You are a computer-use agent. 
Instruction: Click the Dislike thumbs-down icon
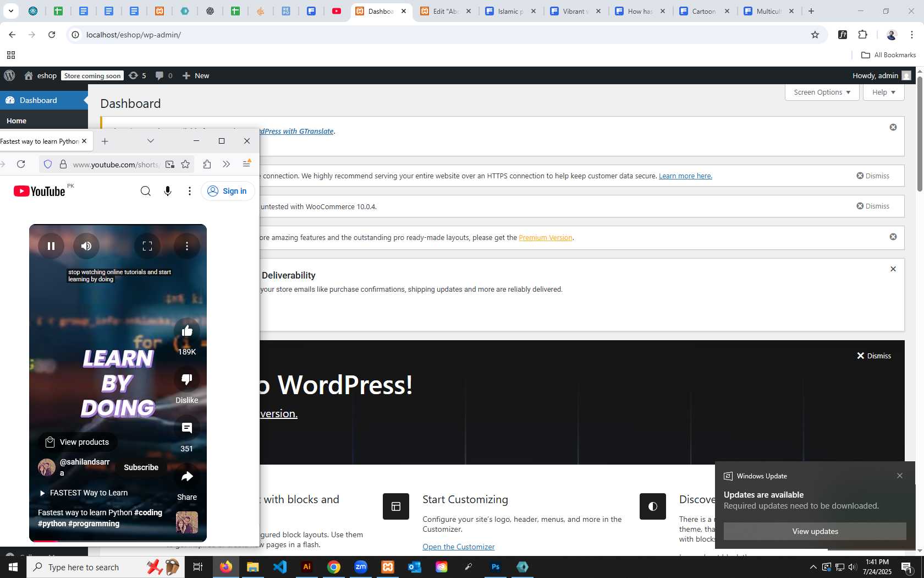click(187, 379)
